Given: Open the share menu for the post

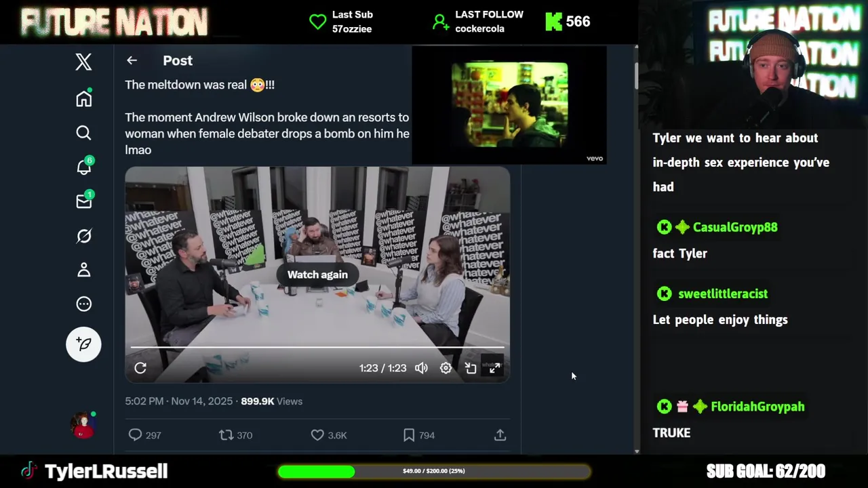Looking at the screenshot, I should tap(500, 435).
